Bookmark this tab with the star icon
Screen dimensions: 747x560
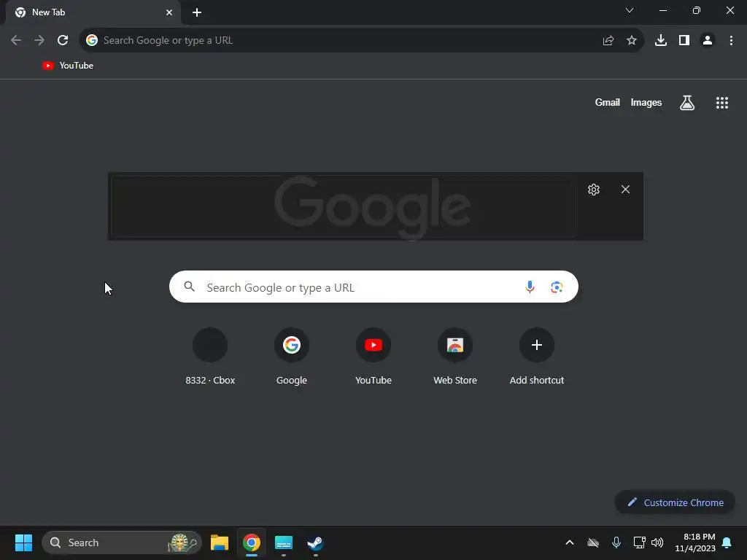pos(632,41)
